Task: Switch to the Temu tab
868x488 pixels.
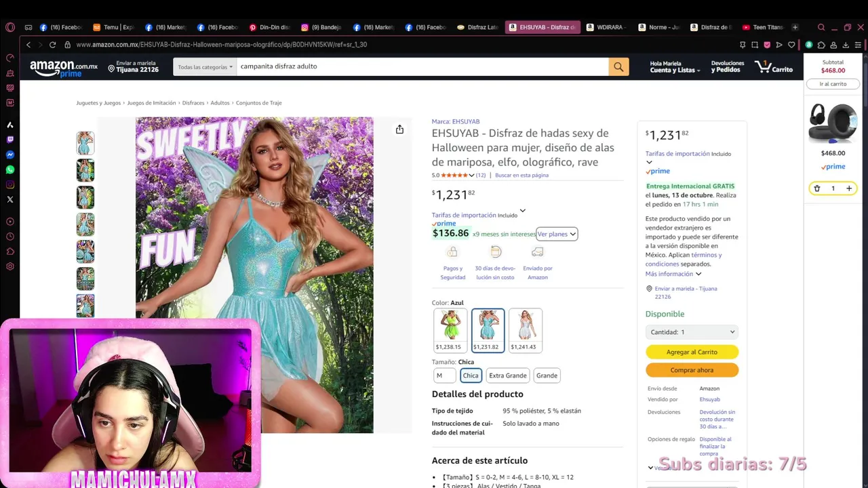Action: [x=114, y=27]
